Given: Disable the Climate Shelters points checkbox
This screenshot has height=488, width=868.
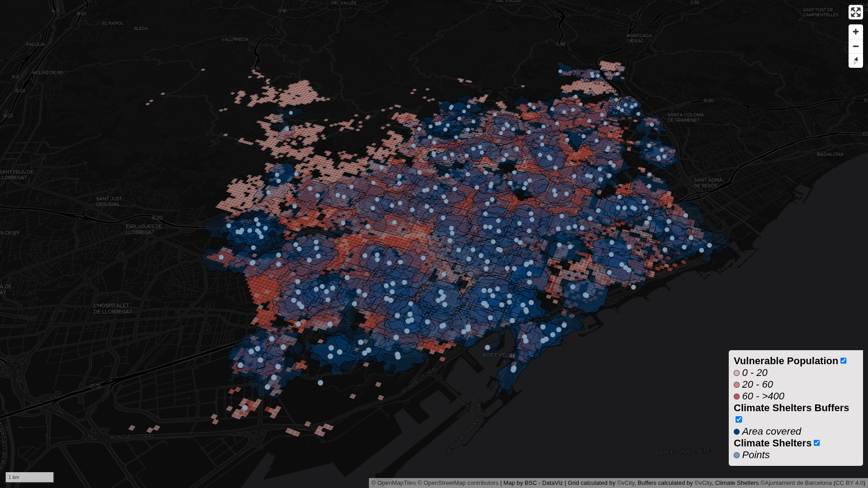Looking at the screenshot, I should pos(816,443).
